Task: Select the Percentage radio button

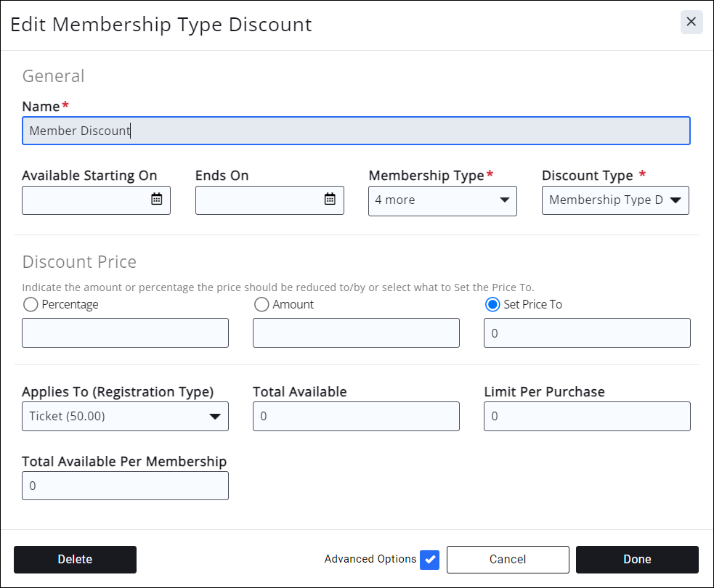Action: pyautogui.click(x=31, y=305)
